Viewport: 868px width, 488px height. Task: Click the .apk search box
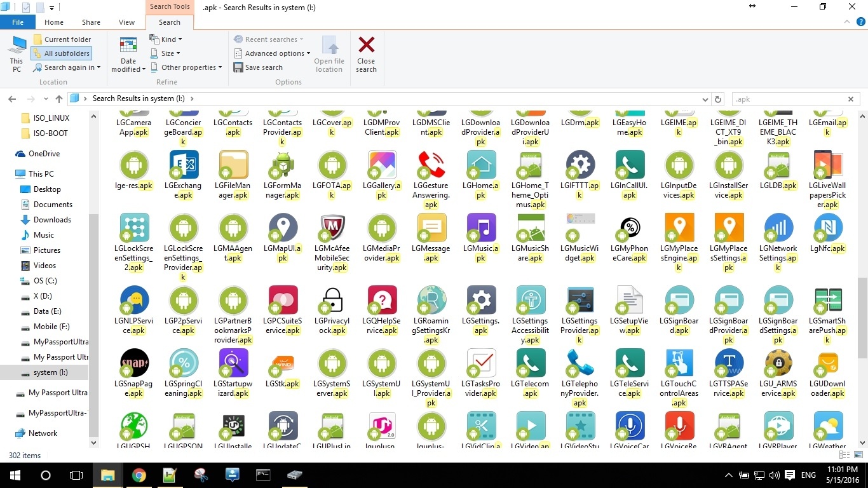pyautogui.click(x=788, y=99)
